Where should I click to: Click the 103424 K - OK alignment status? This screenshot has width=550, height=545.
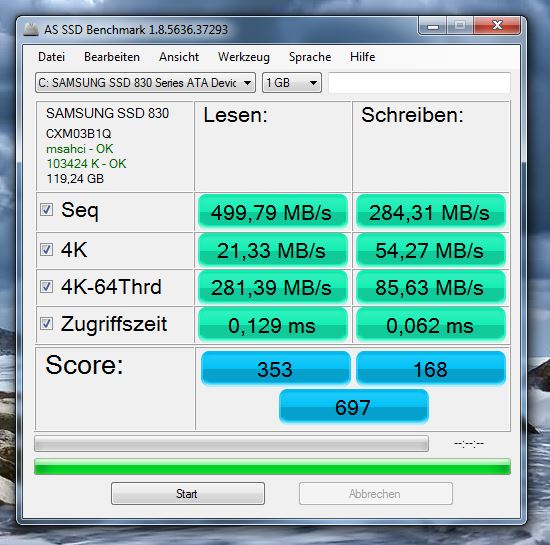click(86, 164)
